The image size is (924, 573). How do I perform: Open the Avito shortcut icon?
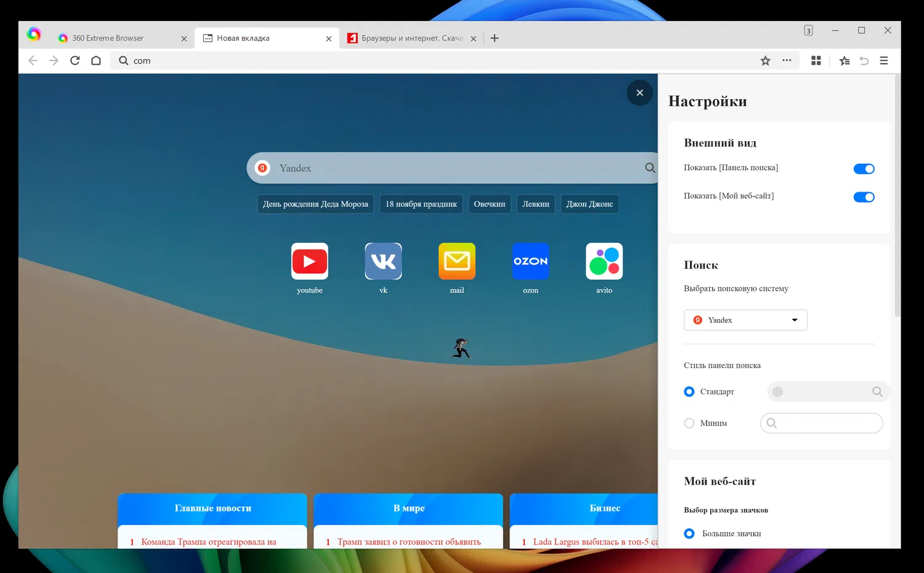[x=604, y=261]
